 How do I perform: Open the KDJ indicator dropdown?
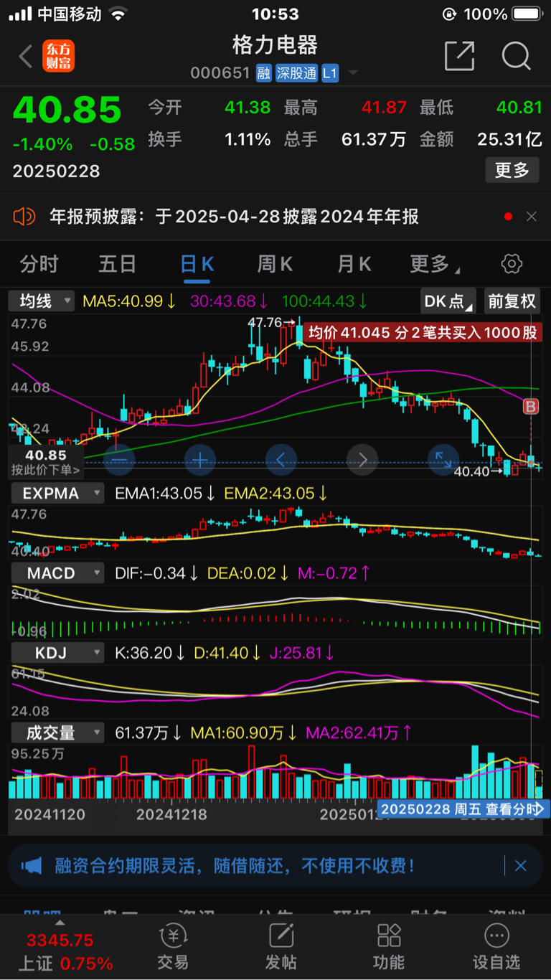pos(56,653)
